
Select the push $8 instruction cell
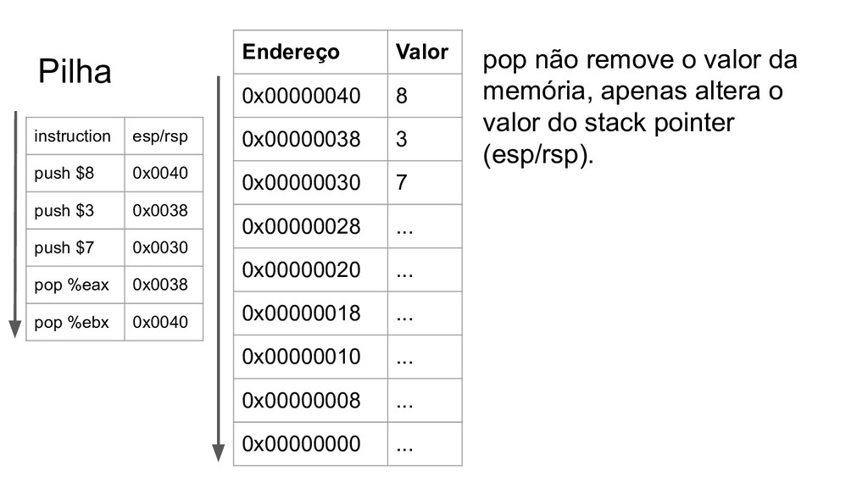(75, 173)
